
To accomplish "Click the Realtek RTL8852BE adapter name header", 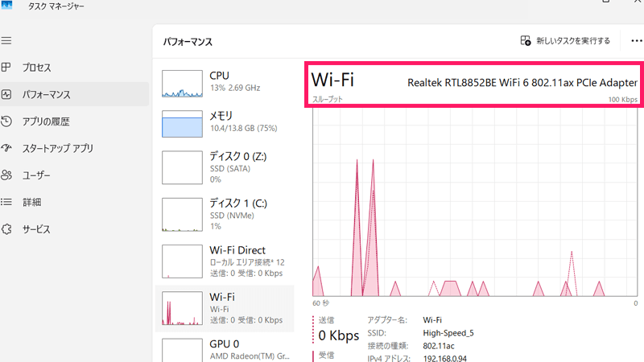I will pos(522,83).
